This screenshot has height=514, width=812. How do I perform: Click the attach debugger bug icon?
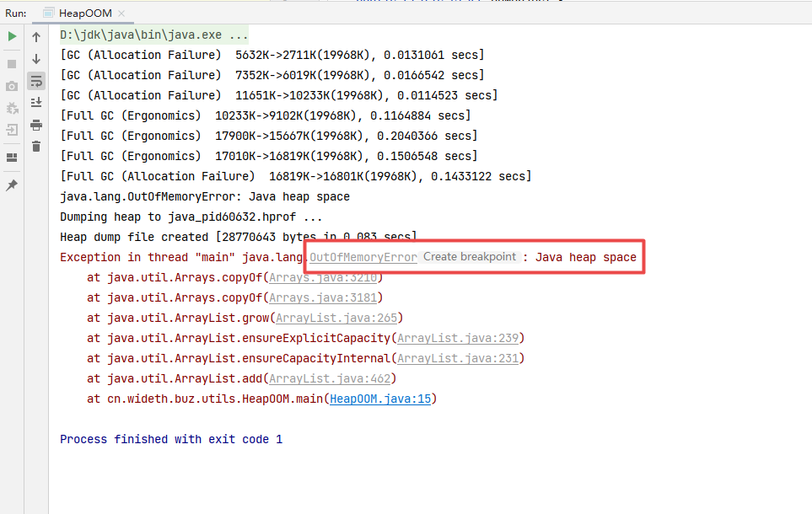(12, 108)
